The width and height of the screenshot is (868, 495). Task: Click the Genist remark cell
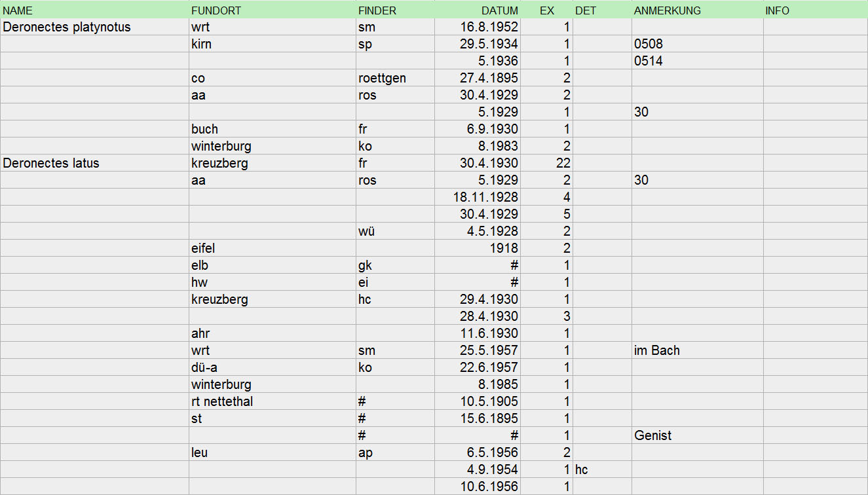(x=652, y=435)
